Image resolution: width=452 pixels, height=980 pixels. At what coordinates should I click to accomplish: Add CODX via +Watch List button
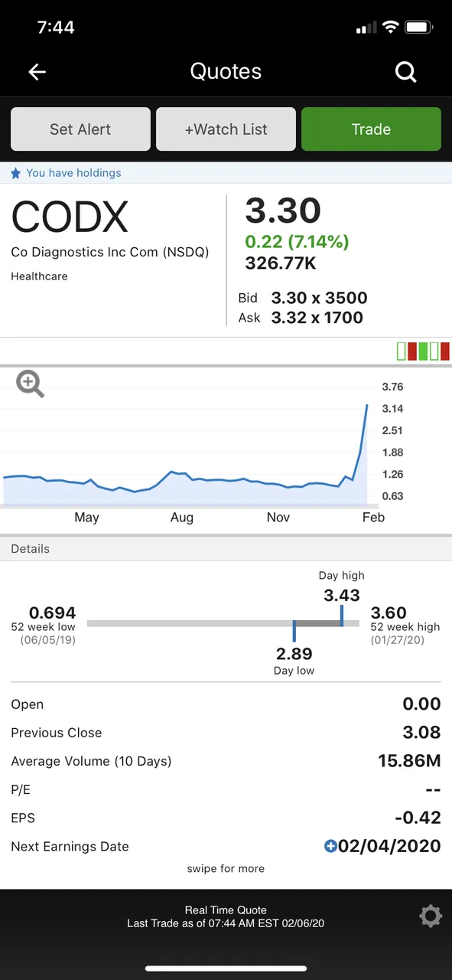[226, 129]
